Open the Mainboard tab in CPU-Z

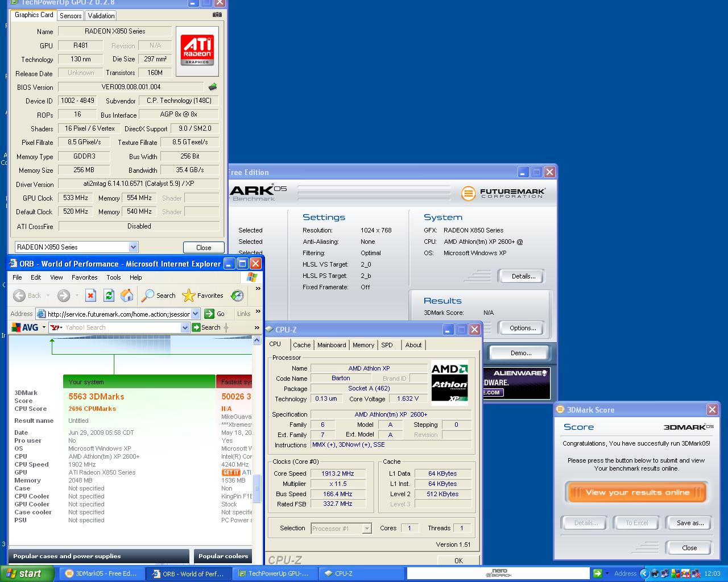332,345
